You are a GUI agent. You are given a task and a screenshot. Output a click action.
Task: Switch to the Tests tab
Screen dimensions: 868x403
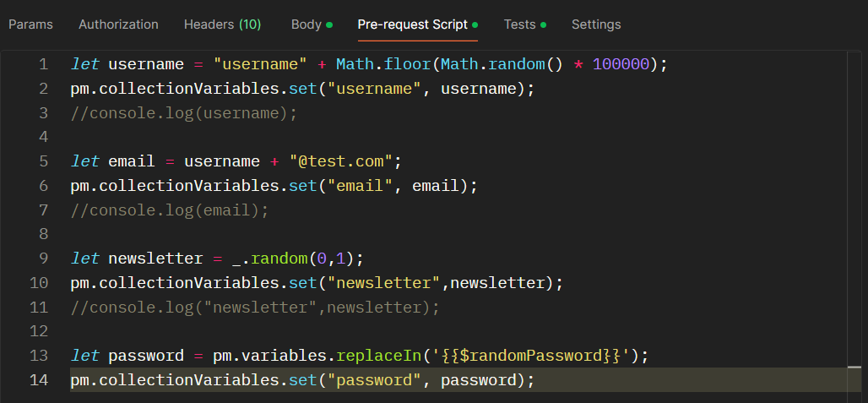click(520, 25)
